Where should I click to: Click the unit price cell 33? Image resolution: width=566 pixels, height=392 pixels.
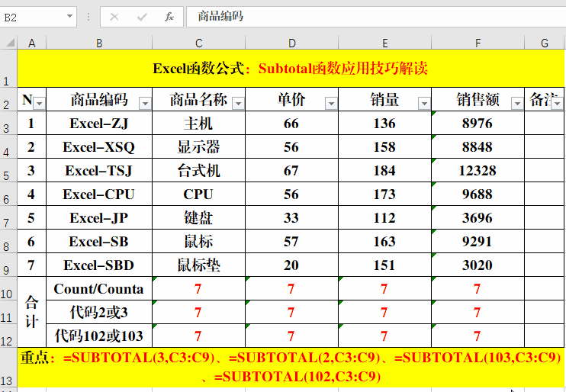(291, 217)
